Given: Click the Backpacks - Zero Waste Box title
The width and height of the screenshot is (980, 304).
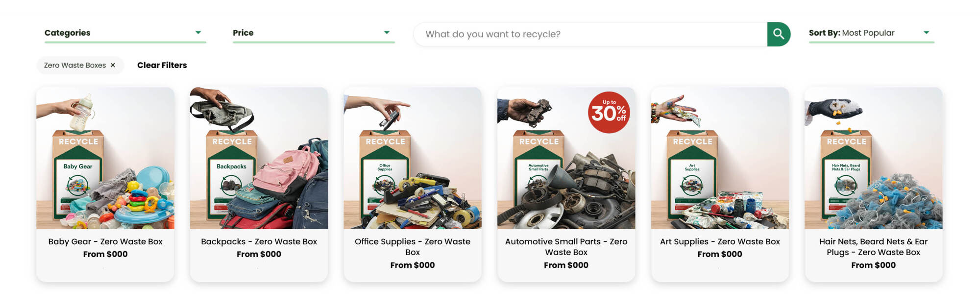Looking at the screenshot, I should click(259, 241).
